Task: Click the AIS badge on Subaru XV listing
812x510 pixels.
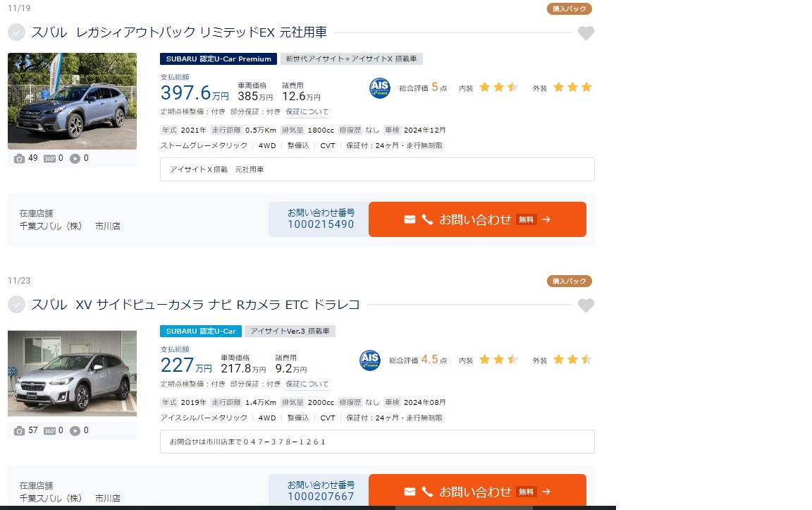Action: click(x=370, y=360)
